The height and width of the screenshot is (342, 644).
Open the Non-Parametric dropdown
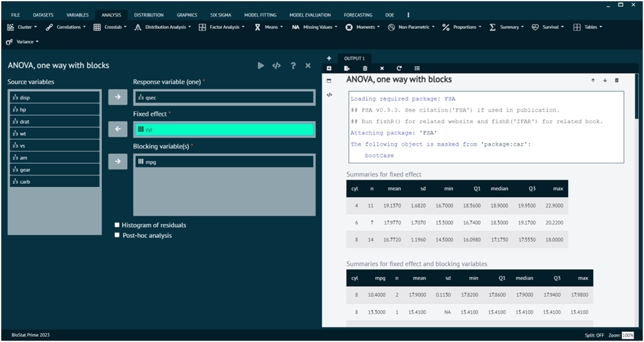tap(411, 27)
